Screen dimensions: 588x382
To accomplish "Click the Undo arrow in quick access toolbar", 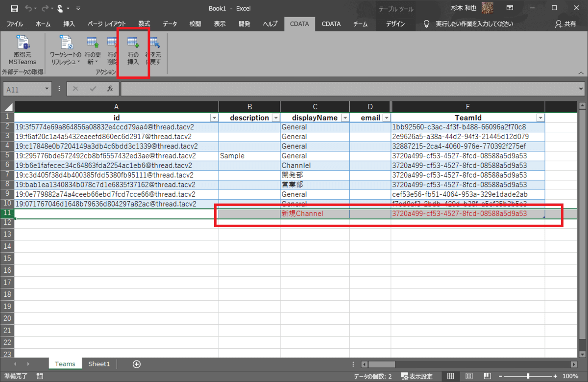I will point(28,8).
